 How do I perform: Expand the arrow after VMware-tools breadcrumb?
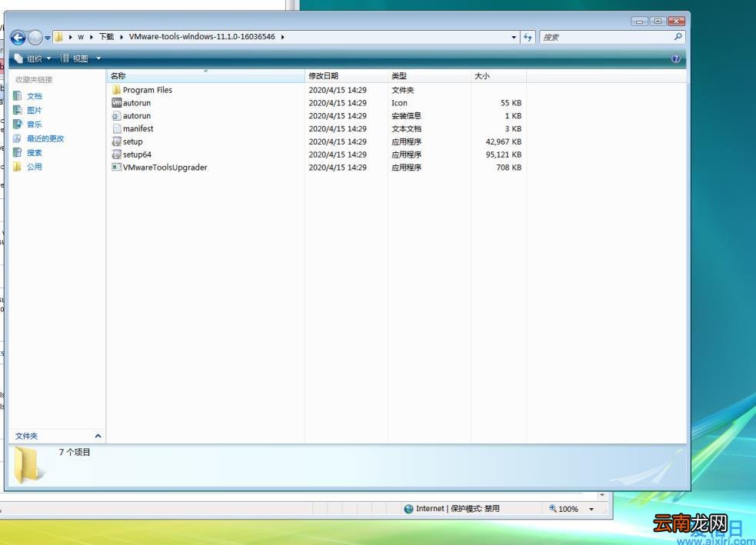(282, 37)
